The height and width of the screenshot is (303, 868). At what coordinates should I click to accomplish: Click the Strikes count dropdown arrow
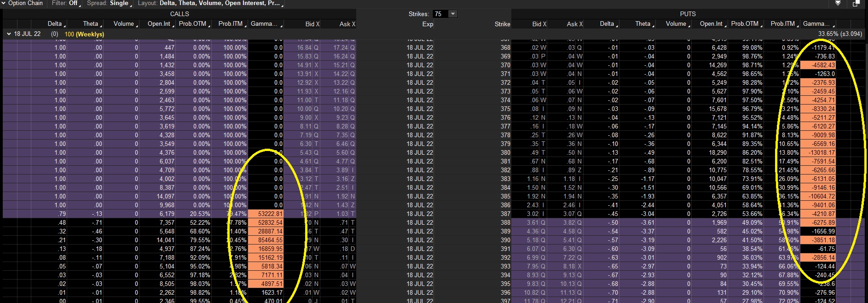point(453,14)
